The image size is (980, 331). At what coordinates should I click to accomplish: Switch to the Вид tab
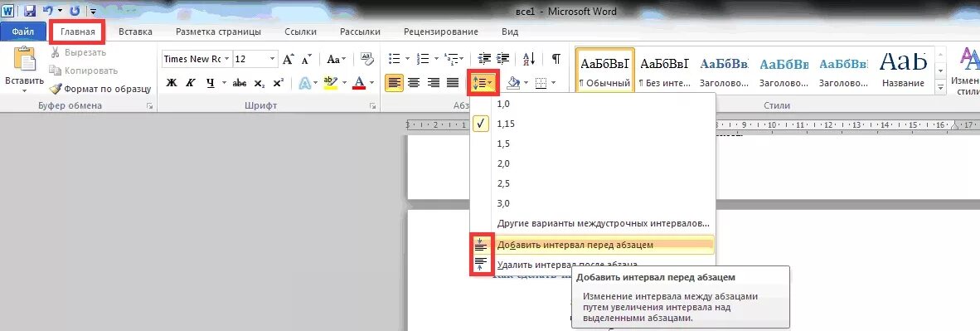click(x=510, y=32)
